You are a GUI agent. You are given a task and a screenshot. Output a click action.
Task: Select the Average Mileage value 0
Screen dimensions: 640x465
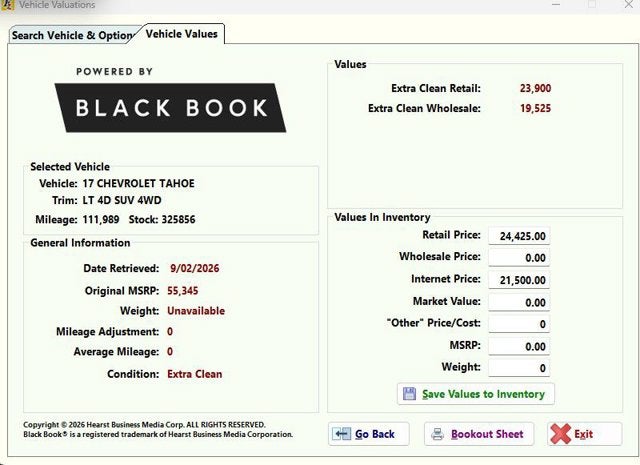point(170,352)
